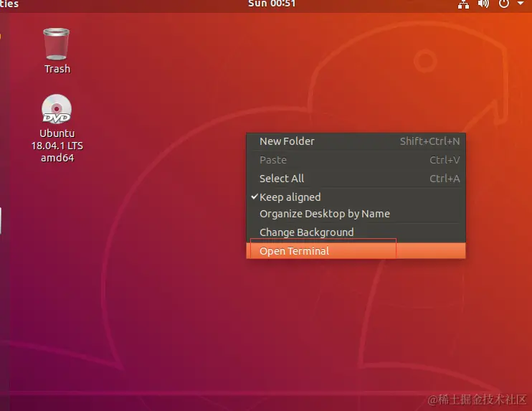Image resolution: width=532 pixels, height=411 pixels.
Task: Open the Activities overview button
Action: tap(9, 4)
